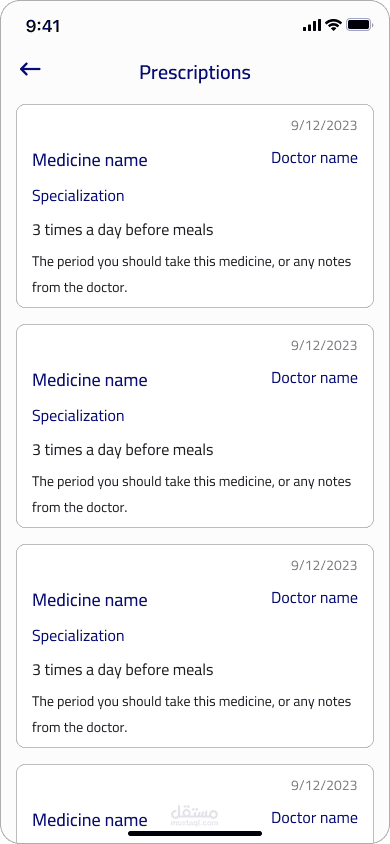Open the second prescription's Medicine name
390x844 pixels.
[90, 380]
